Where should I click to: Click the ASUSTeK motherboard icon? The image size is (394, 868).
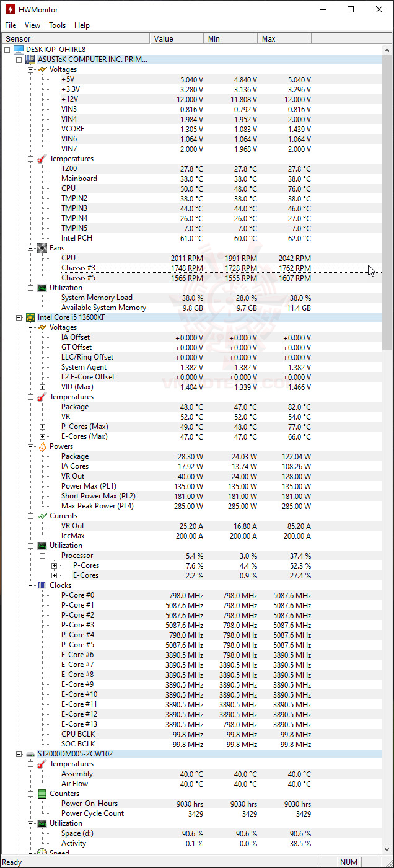click(30, 60)
